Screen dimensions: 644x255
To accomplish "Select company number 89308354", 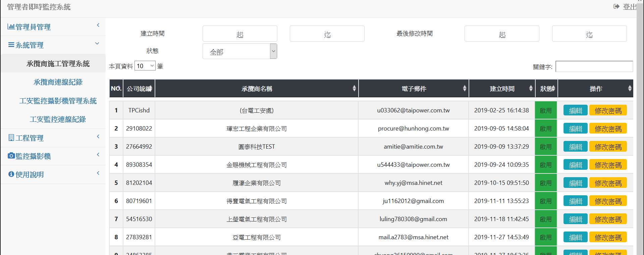I will pos(139,165).
